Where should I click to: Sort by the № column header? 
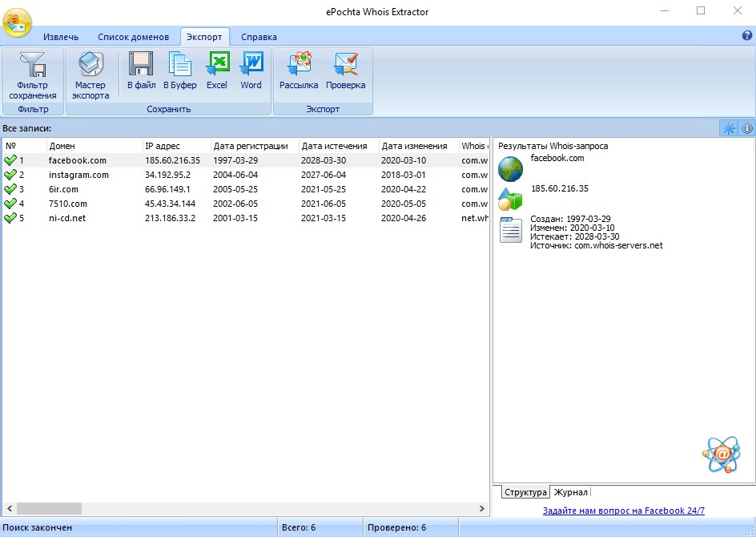click(x=25, y=146)
